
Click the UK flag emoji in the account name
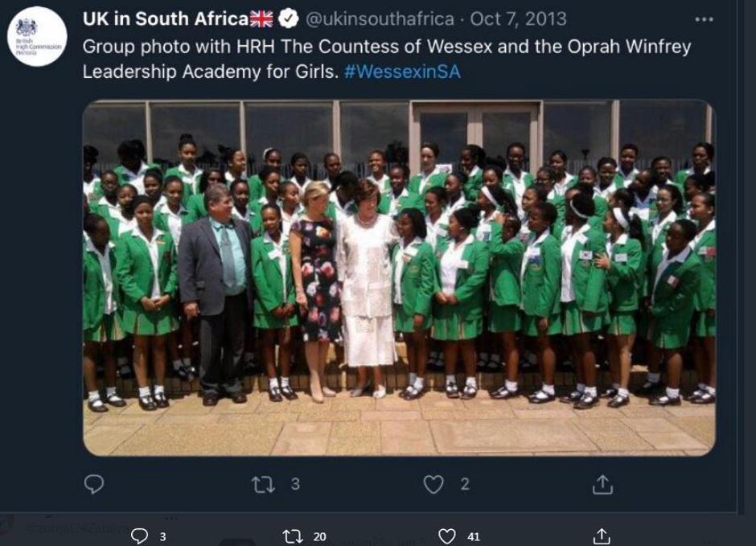[262, 19]
